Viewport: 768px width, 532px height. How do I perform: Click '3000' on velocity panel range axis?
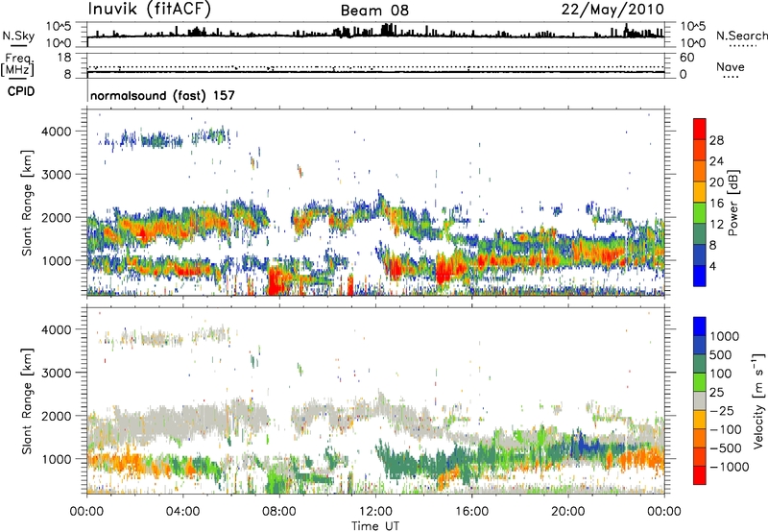(57, 373)
